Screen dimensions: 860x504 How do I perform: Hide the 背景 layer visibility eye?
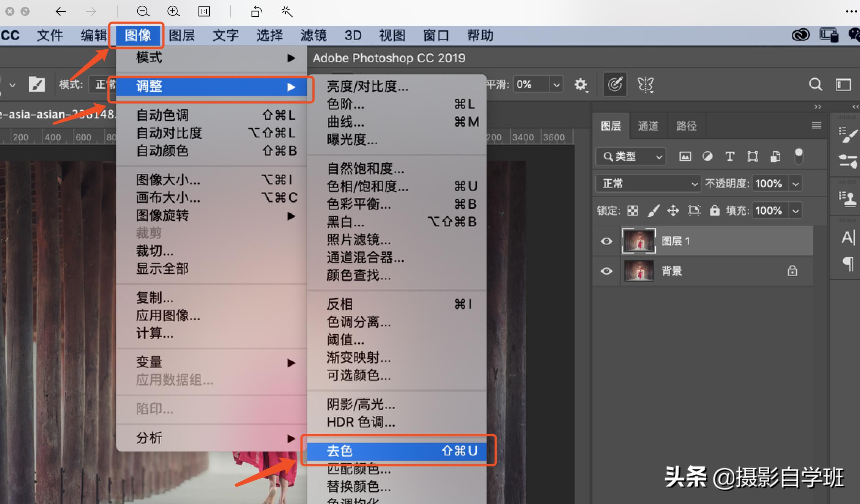point(606,271)
